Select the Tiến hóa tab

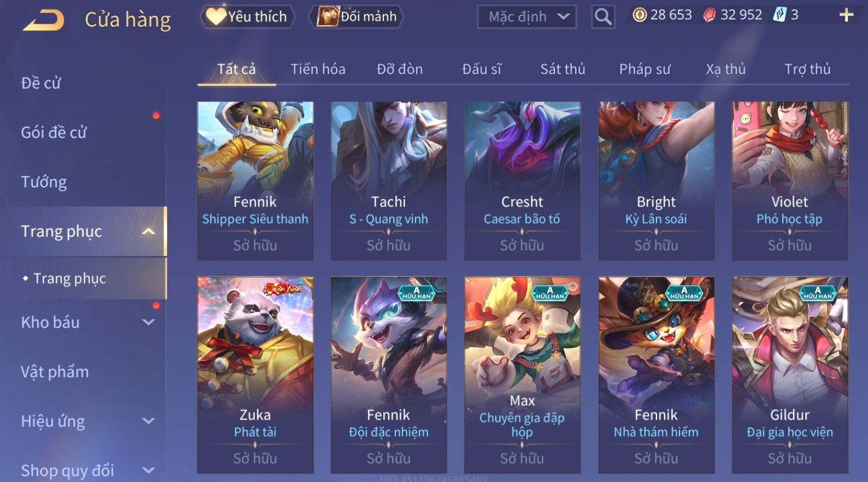click(x=318, y=69)
